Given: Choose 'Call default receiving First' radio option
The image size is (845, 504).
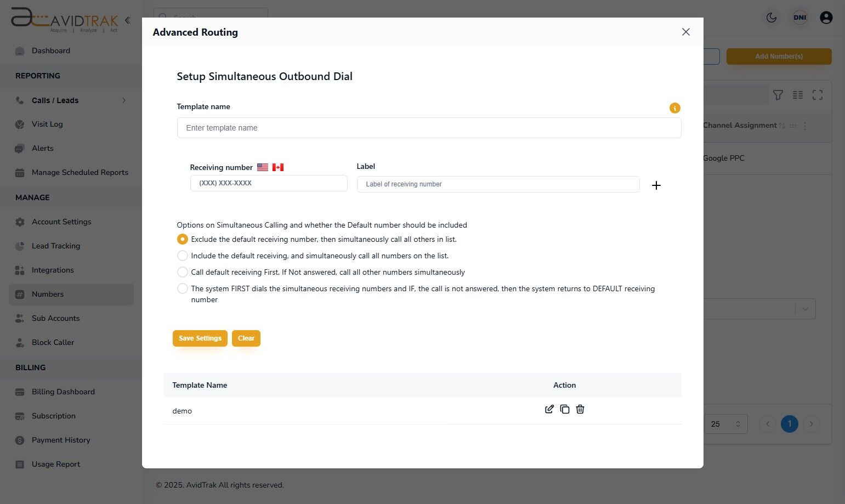Looking at the screenshot, I should 183,272.
